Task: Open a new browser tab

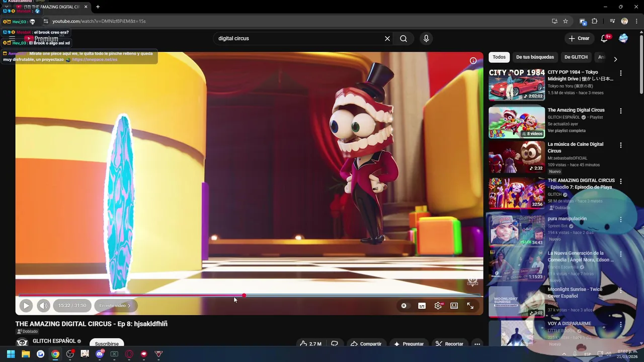Action: pos(98,7)
